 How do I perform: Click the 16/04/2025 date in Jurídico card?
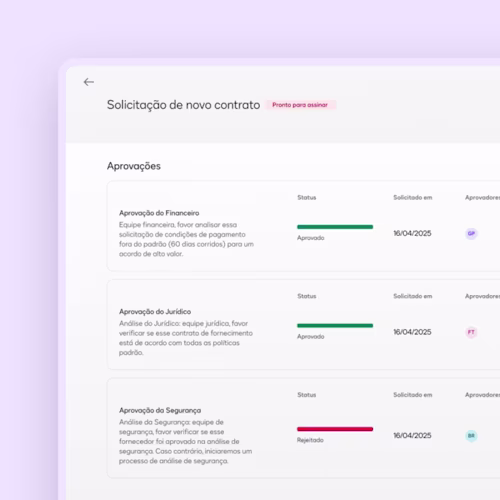click(x=412, y=332)
